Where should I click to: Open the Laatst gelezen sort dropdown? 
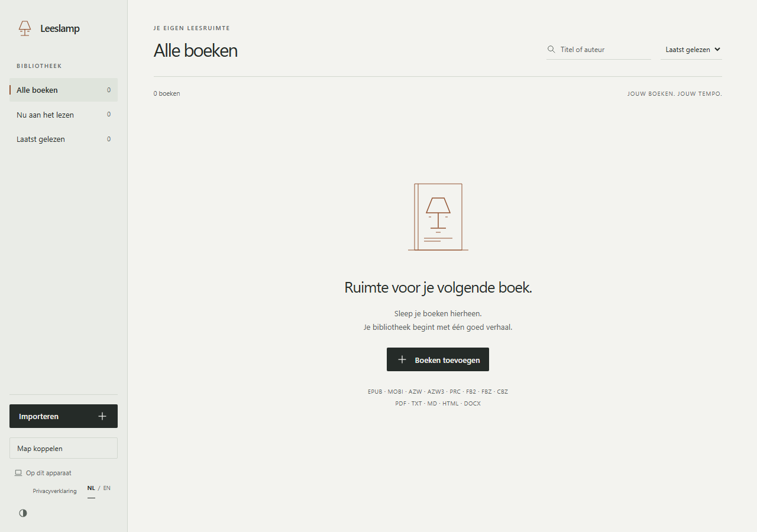[691, 50]
